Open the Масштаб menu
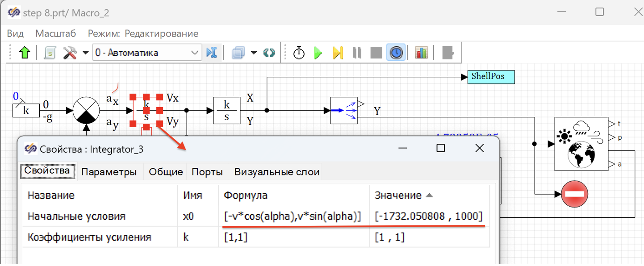 click(x=56, y=33)
